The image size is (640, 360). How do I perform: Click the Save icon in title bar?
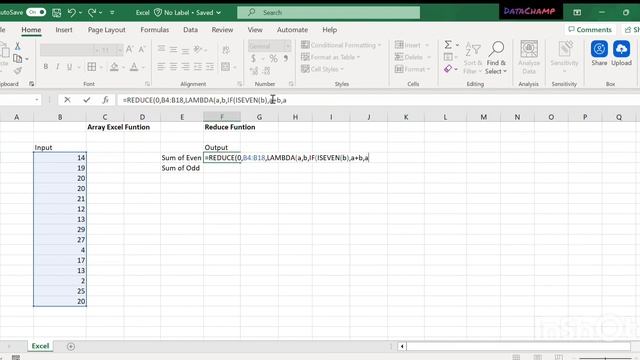tap(57, 13)
